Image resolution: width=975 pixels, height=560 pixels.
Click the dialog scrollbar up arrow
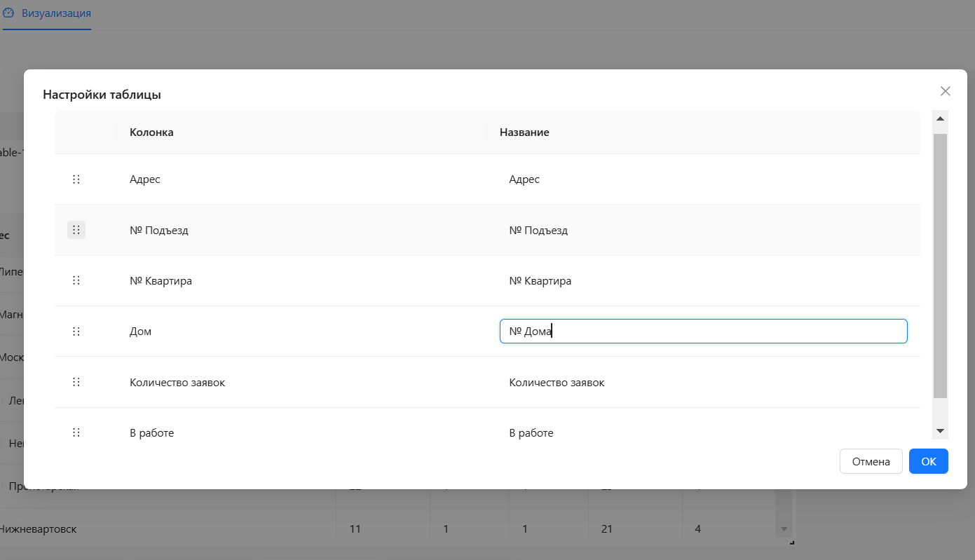[940, 118]
